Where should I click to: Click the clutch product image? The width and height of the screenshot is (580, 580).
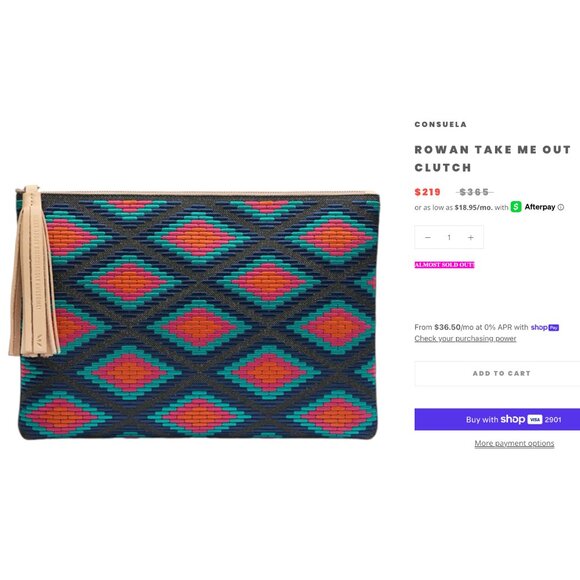[x=194, y=313]
